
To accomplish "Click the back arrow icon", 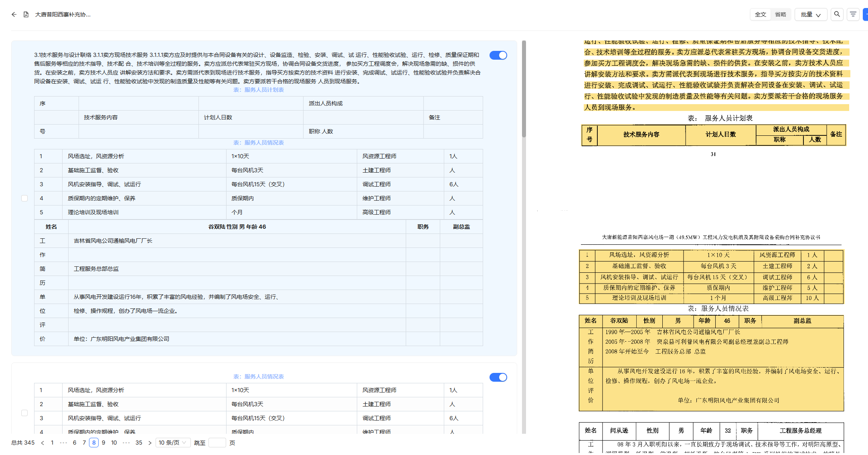I will [x=14, y=14].
